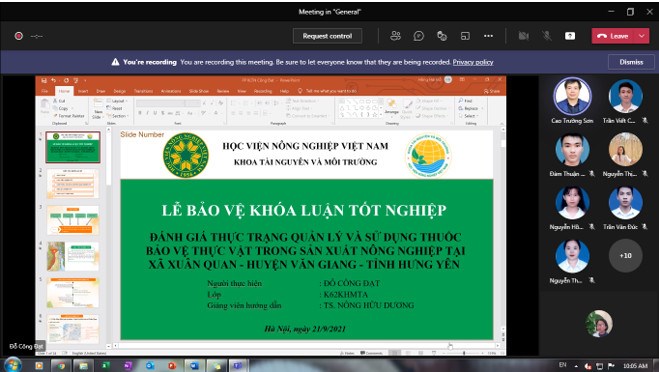This screenshot has width=659, height=372.
Task: Show hidden icons arrow in system tray
Action: pyautogui.click(x=576, y=366)
